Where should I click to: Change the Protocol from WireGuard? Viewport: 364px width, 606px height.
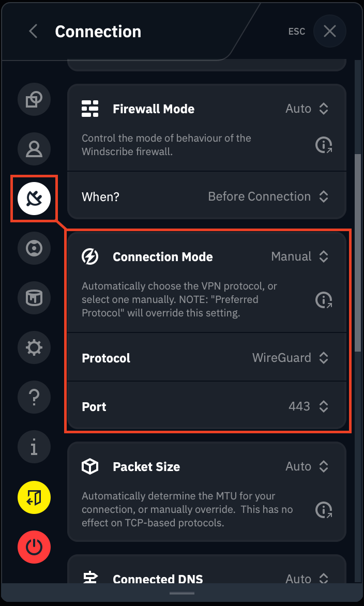click(x=291, y=357)
